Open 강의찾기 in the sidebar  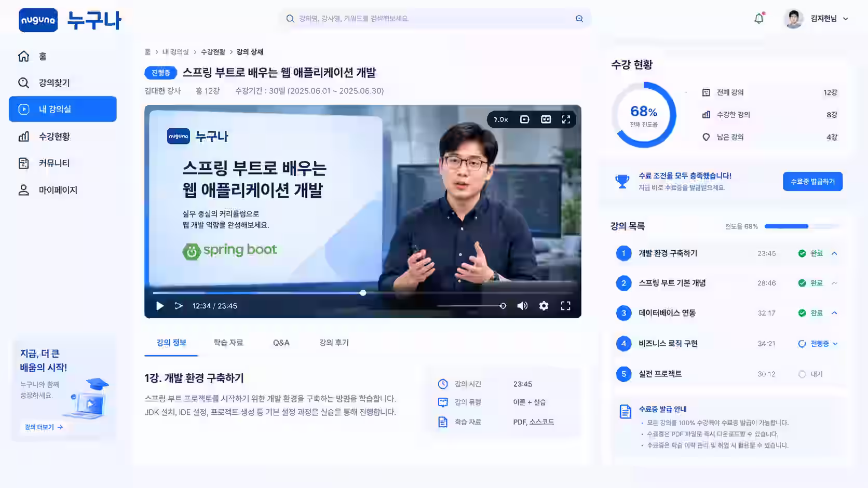(62, 83)
